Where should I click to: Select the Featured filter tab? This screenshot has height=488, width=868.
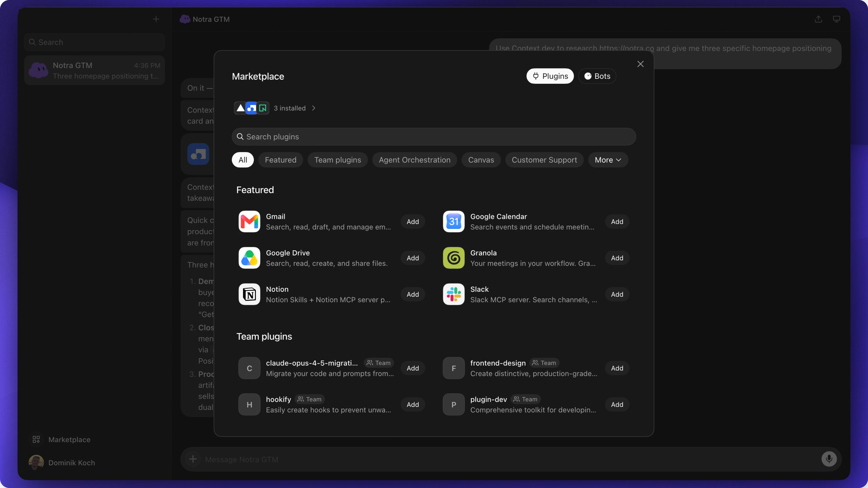tap(280, 160)
